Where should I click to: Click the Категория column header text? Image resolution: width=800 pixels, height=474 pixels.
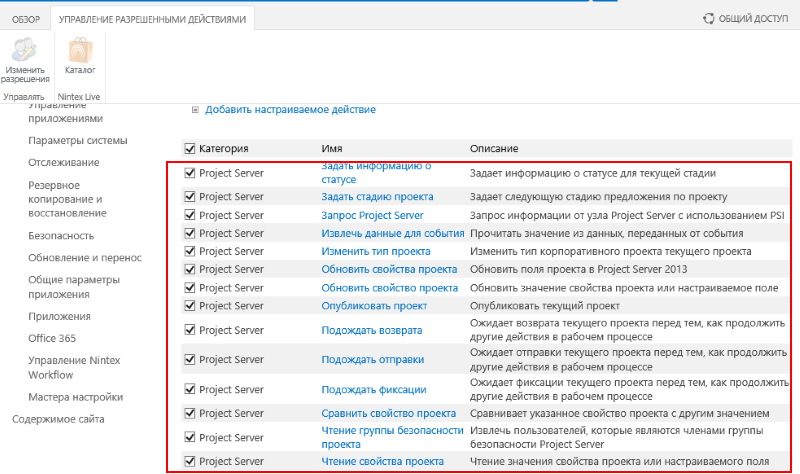223,148
